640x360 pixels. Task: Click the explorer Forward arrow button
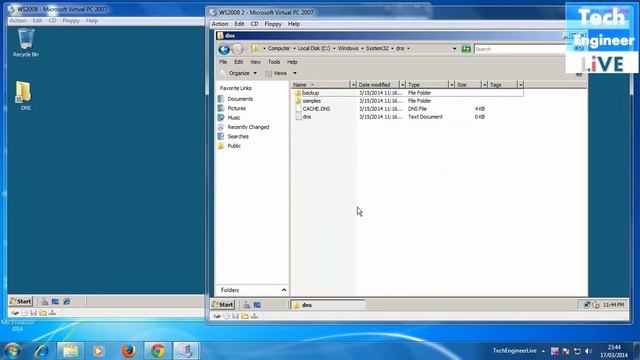point(238,49)
